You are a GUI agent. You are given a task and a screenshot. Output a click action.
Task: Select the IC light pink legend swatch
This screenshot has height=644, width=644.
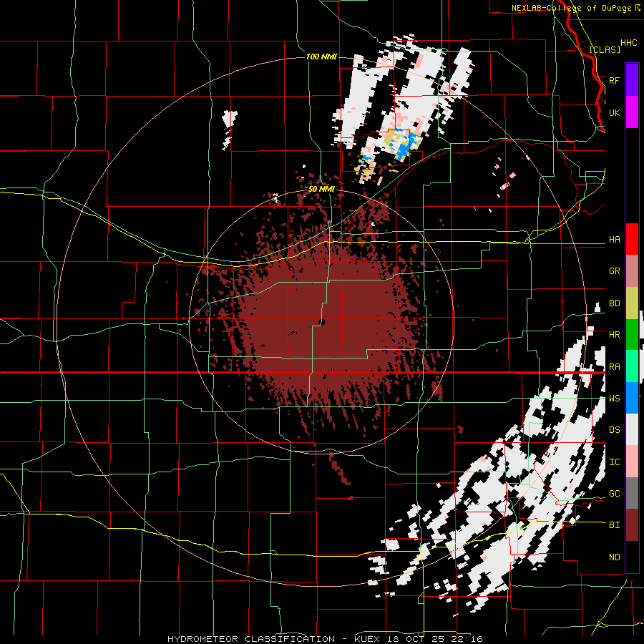[x=632, y=462]
